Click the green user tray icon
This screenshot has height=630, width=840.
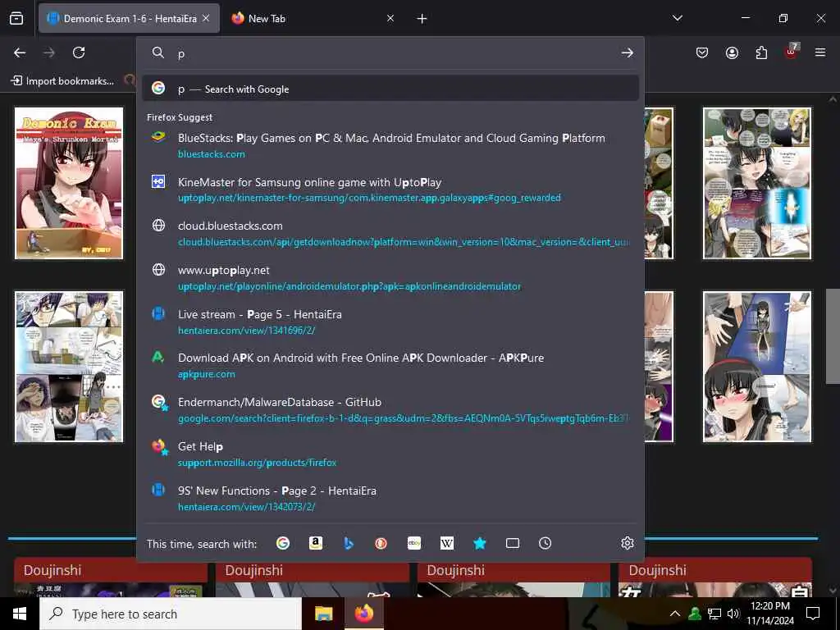(x=695, y=614)
